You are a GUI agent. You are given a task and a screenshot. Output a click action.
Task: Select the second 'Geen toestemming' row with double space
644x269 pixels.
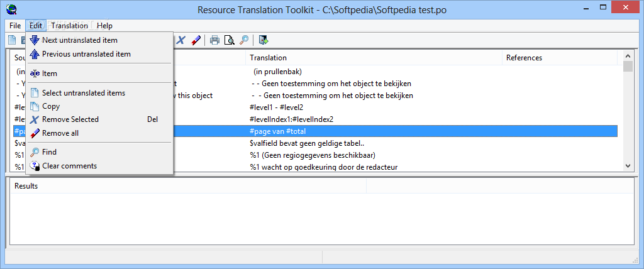(315, 96)
